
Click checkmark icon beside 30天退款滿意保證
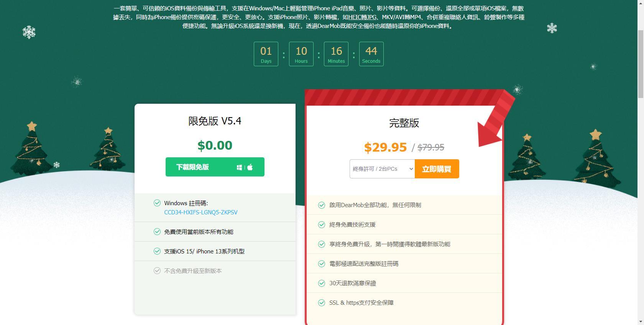pos(322,283)
